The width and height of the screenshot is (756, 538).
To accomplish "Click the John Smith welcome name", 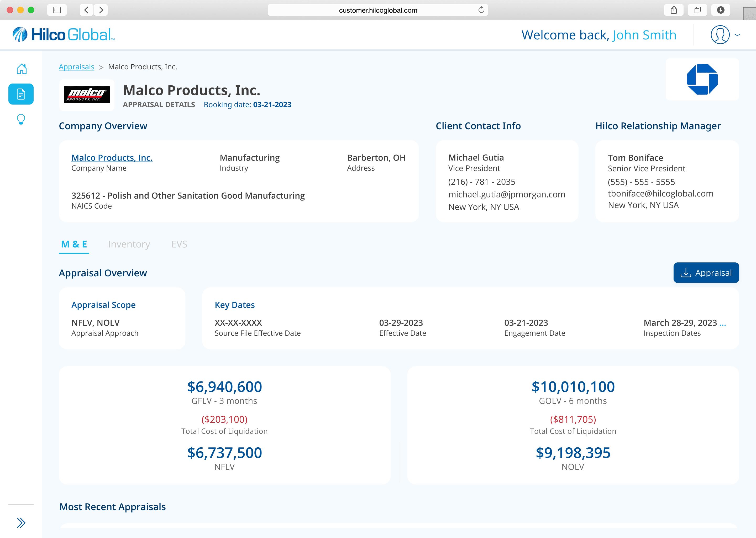I will [x=644, y=35].
